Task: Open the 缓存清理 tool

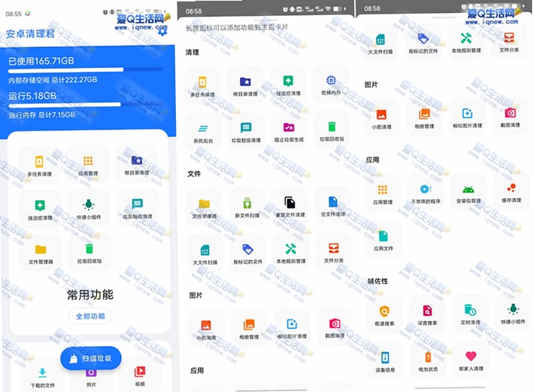Action: click(511, 192)
